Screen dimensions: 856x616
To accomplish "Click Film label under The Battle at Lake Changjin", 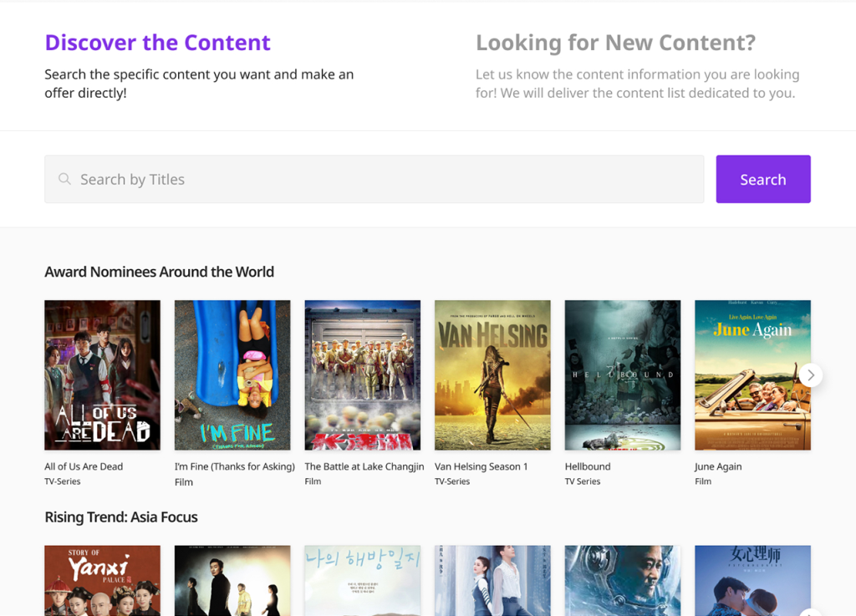I will tap(313, 481).
